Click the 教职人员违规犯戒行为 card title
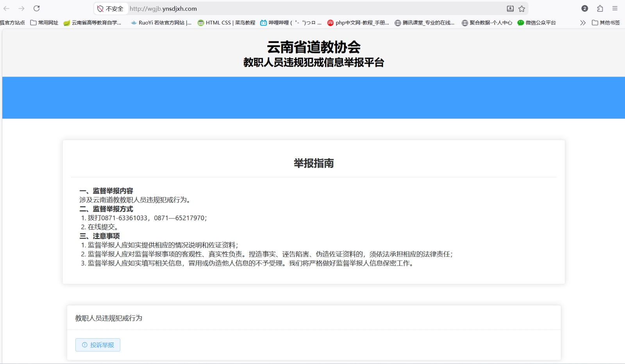This screenshot has height=364, width=625. click(109, 318)
